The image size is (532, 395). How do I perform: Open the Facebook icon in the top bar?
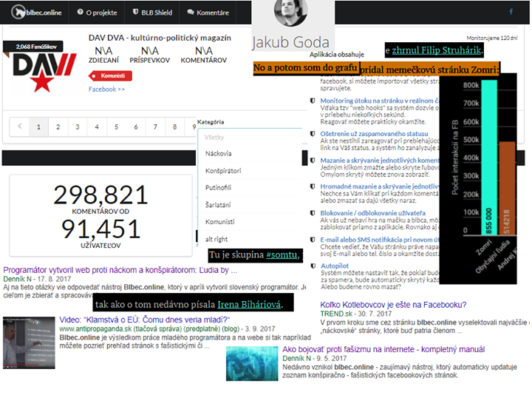(x=511, y=12)
